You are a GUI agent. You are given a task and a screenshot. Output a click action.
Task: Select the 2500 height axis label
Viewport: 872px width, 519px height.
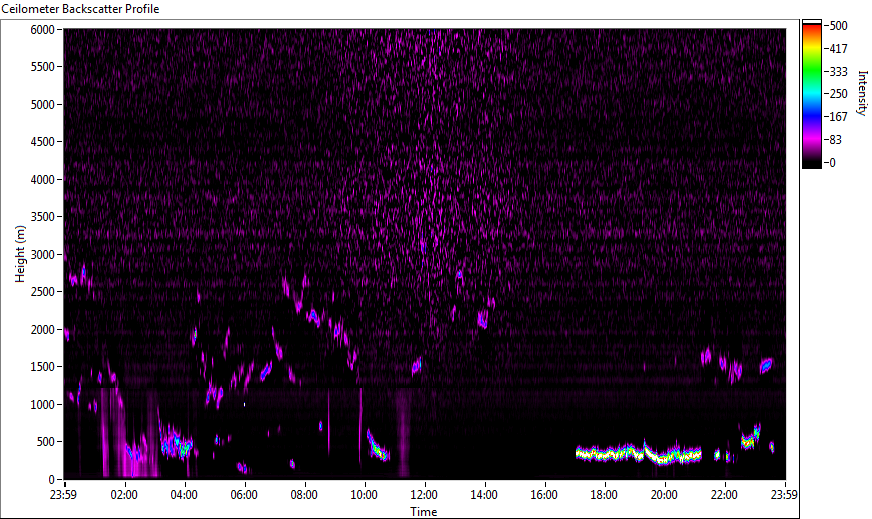tap(42, 292)
